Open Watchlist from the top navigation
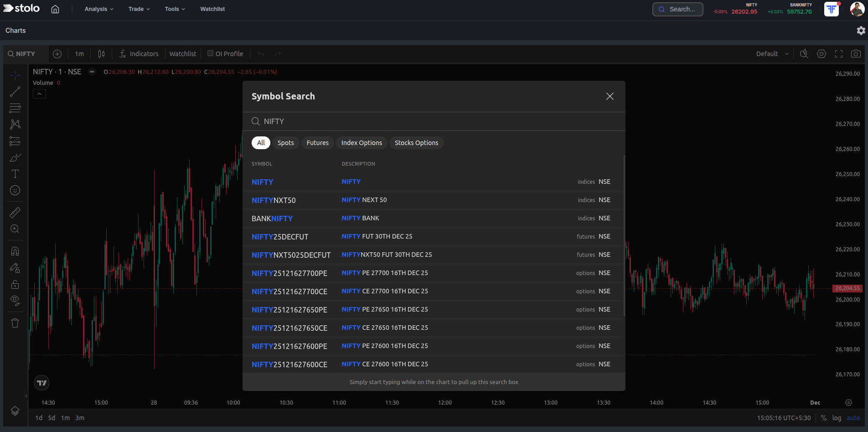 (212, 9)
